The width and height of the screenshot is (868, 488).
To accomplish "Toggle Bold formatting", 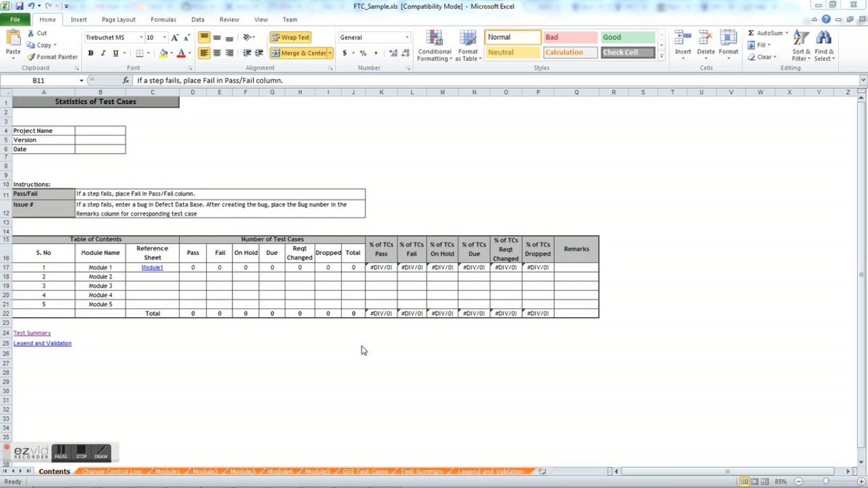I will coord(91,53).
